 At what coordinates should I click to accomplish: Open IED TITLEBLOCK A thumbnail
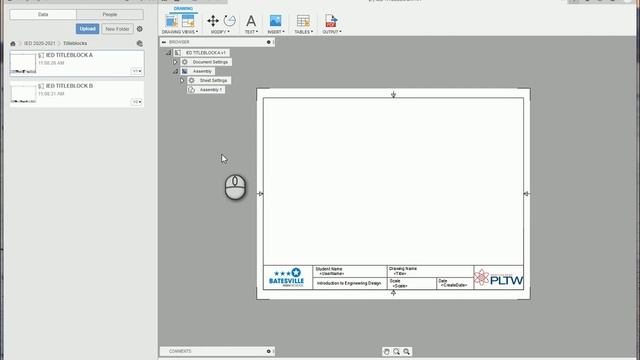tap(23, 63)
